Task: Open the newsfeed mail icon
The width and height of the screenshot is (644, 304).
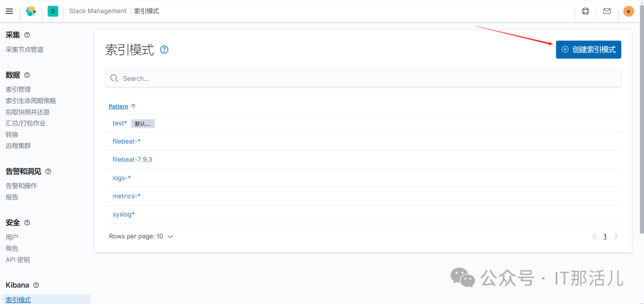Action: 607,11
